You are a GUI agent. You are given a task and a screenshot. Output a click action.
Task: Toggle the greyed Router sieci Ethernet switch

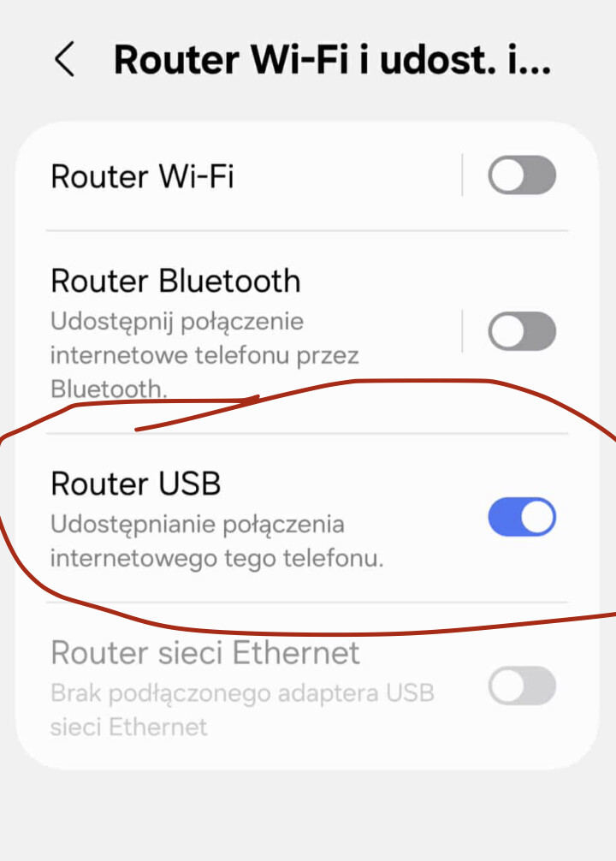522,686
